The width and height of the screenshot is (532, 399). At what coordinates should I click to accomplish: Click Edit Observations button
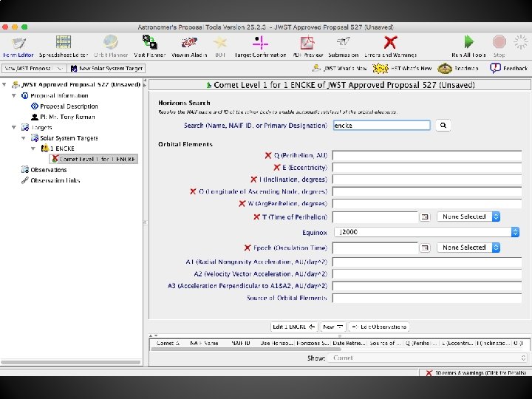pyautogui.click(x=379, y=327)
